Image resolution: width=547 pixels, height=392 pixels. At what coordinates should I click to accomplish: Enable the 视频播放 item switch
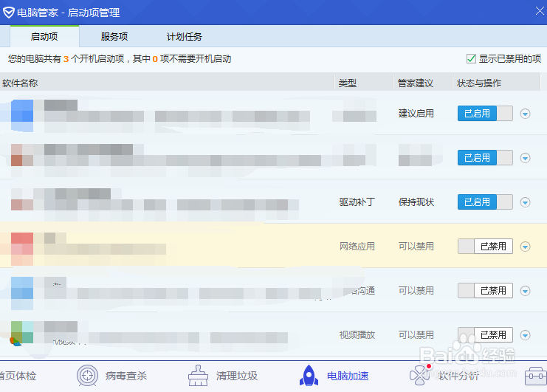(x=485, y=335)
